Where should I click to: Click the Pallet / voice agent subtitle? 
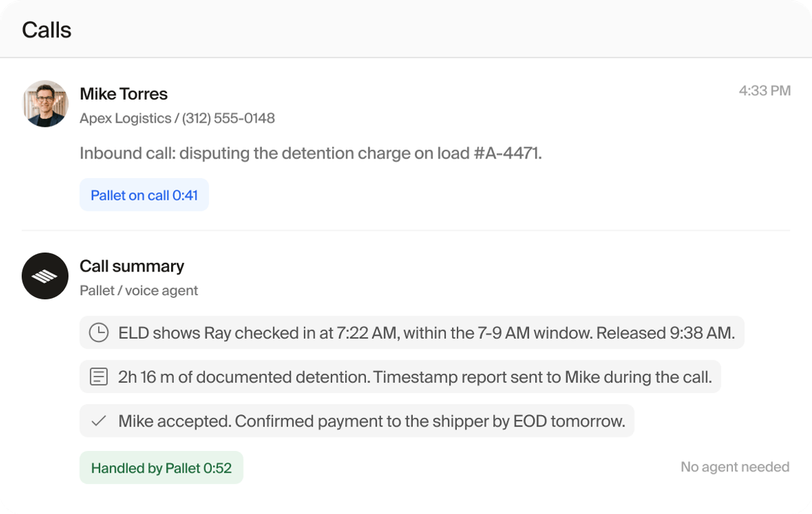(x=139, y=291)
